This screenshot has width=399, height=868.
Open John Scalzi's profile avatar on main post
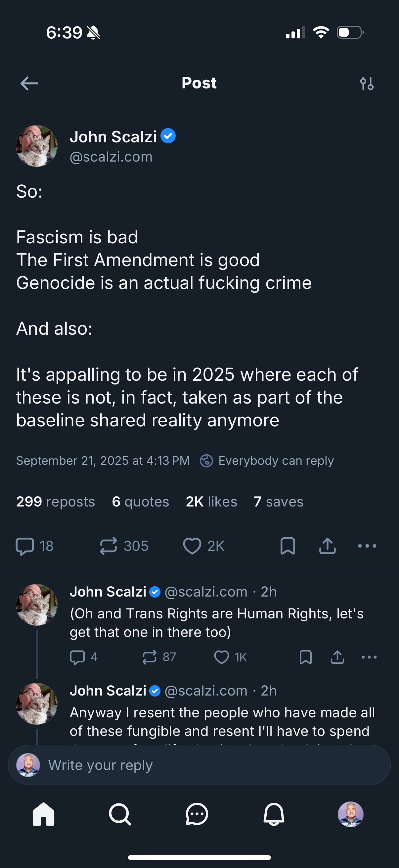pos(37,146)
